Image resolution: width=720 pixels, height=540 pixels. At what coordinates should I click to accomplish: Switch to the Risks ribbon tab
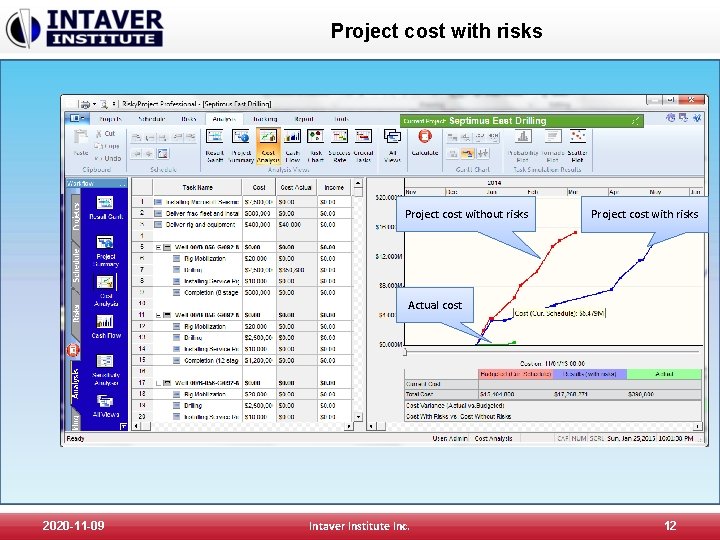pyautogui.click(x=188, y=119)
